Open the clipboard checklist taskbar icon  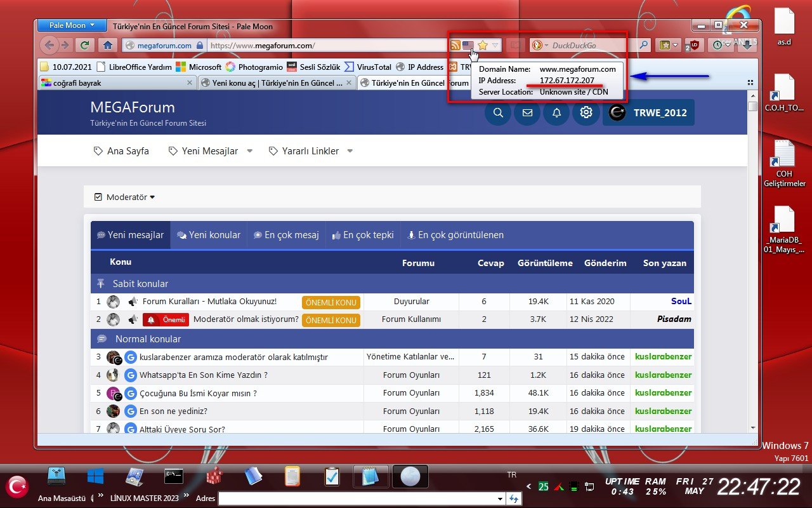(x=332, y=476)
